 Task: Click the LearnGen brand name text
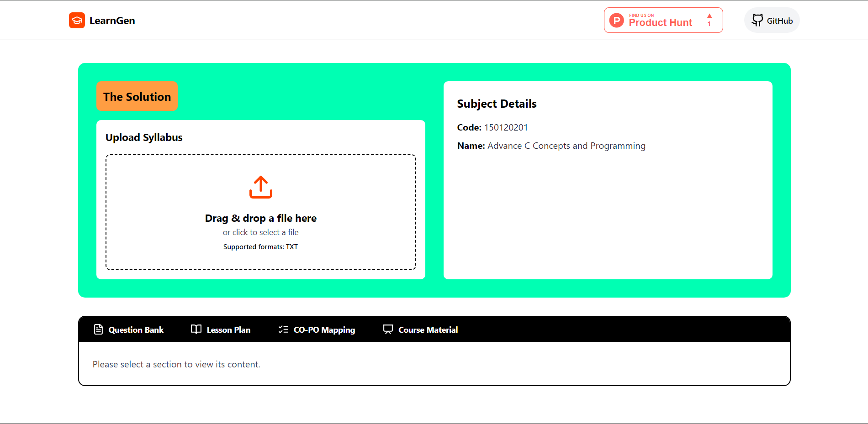pyautogui.click(x=112, y=21)
